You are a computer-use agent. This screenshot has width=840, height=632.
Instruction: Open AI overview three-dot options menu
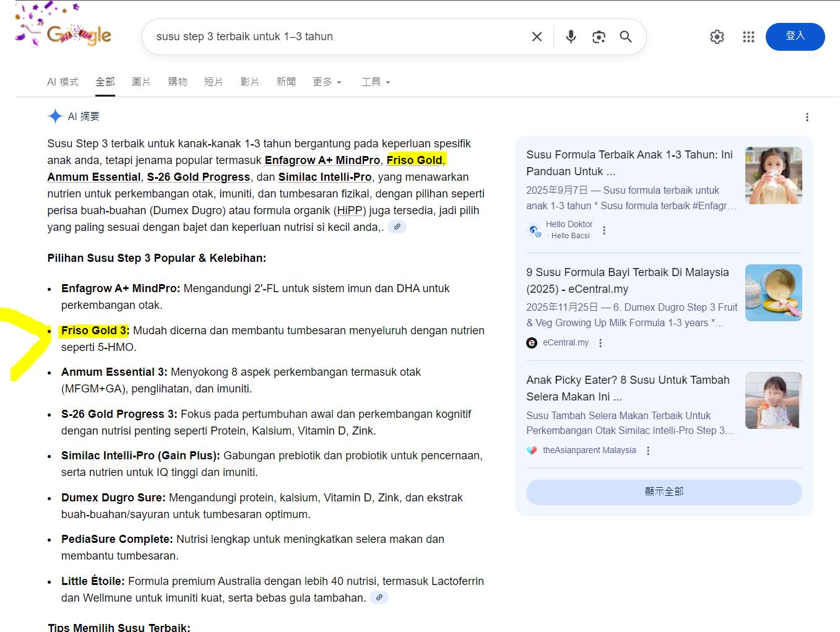coord(807,117)
